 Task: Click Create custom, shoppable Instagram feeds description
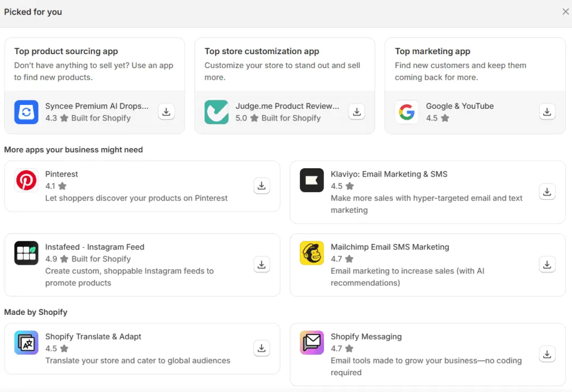(x=130, y=277)
